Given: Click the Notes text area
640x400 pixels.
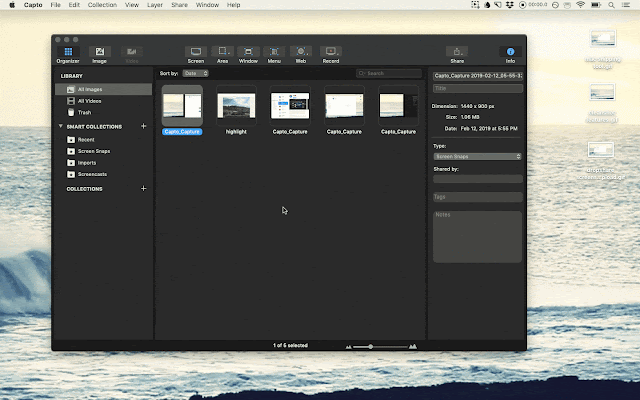Looking at the screenshot, I should (478, 237).
